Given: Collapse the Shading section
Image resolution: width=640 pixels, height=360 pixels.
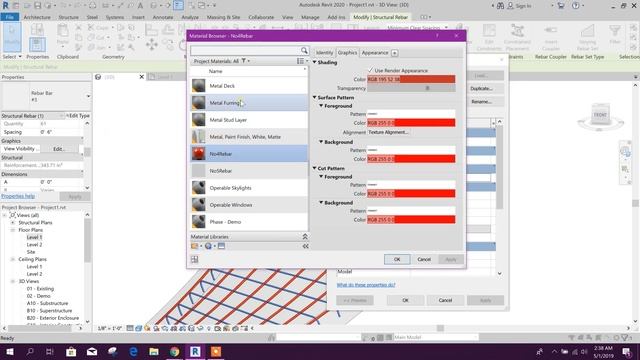Looking at the screenshot, I should point(315,62).
